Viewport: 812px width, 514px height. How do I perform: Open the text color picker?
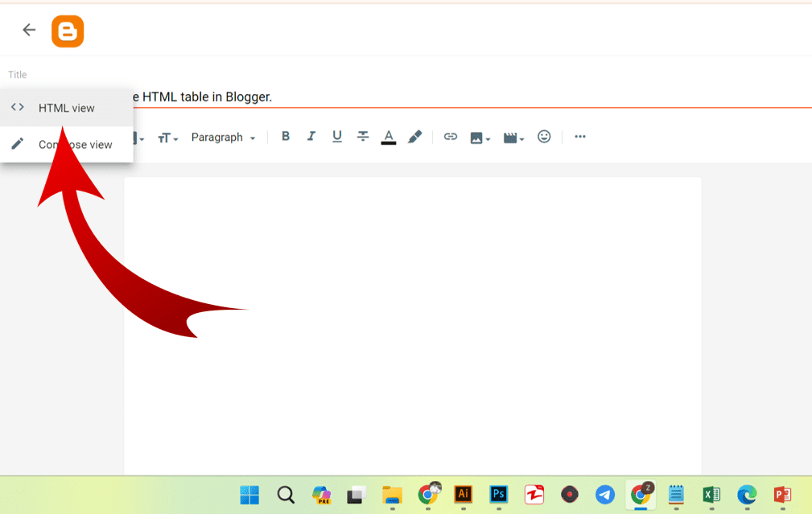pos(389,137)
